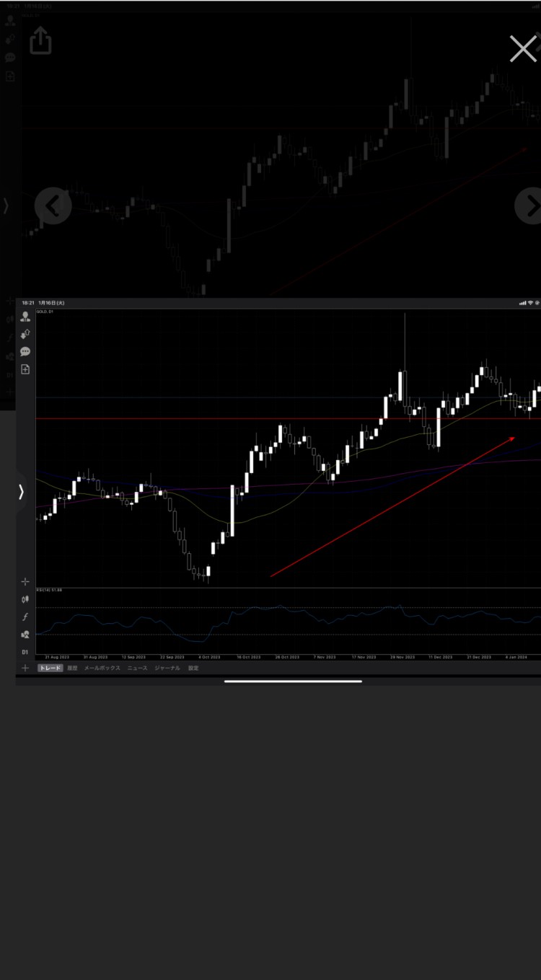Open the drawing objects shapes icon
Image resolution: width=541 pixels, height=980 pixels.
(x=25, y=635)
